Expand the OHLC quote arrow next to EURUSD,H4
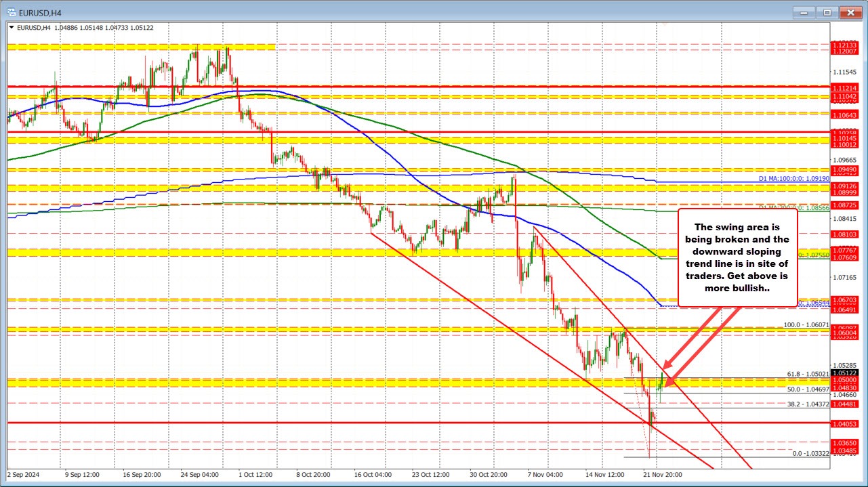This screenshot has height=487, width=868. click(x=12, y=28)
